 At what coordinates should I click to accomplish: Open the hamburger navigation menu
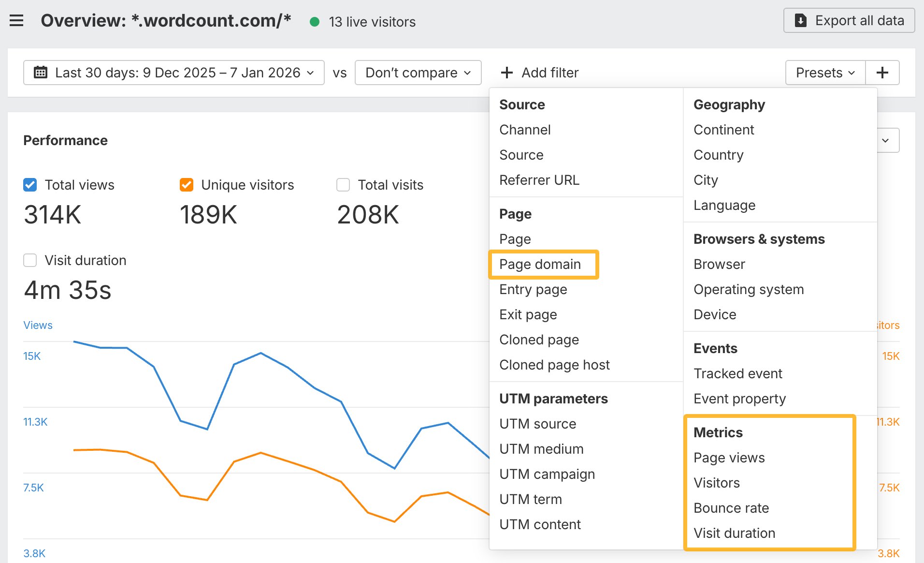click(16, 21)
